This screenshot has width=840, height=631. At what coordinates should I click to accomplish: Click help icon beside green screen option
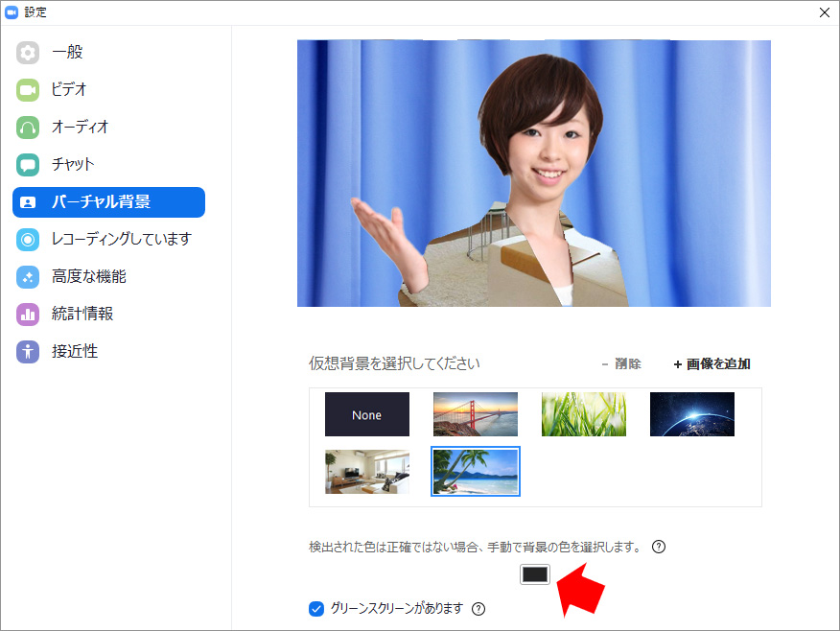(478, 608)
